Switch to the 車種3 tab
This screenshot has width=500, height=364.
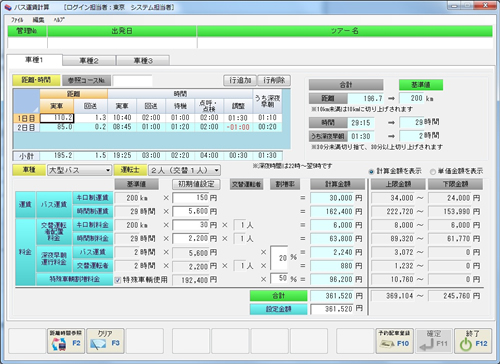coord(143,61)
